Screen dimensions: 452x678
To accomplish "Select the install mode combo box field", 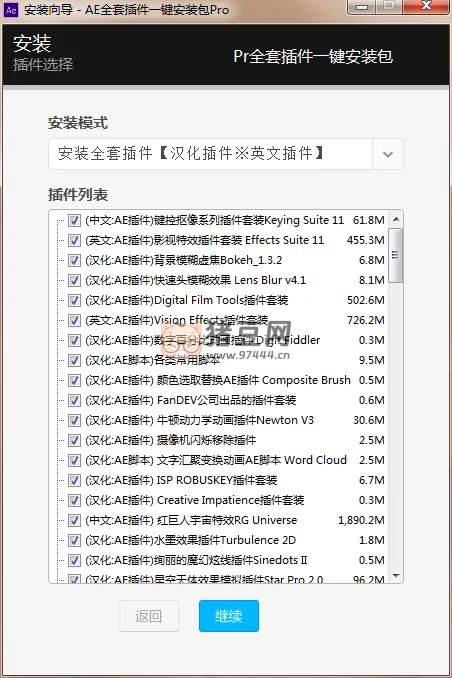I will [226, 154].
